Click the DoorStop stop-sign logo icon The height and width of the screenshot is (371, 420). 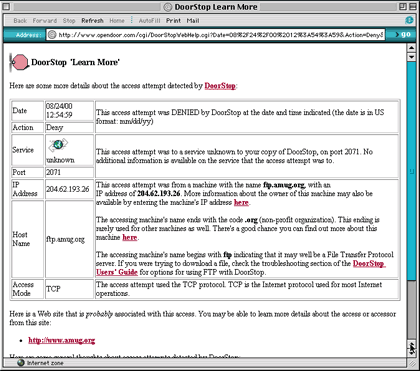[x=19, y=62]
